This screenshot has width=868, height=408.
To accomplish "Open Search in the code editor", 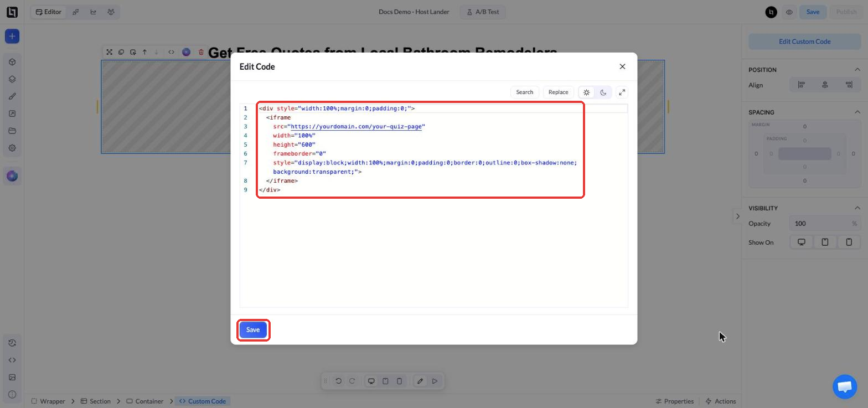I will [x=524, y=92].
